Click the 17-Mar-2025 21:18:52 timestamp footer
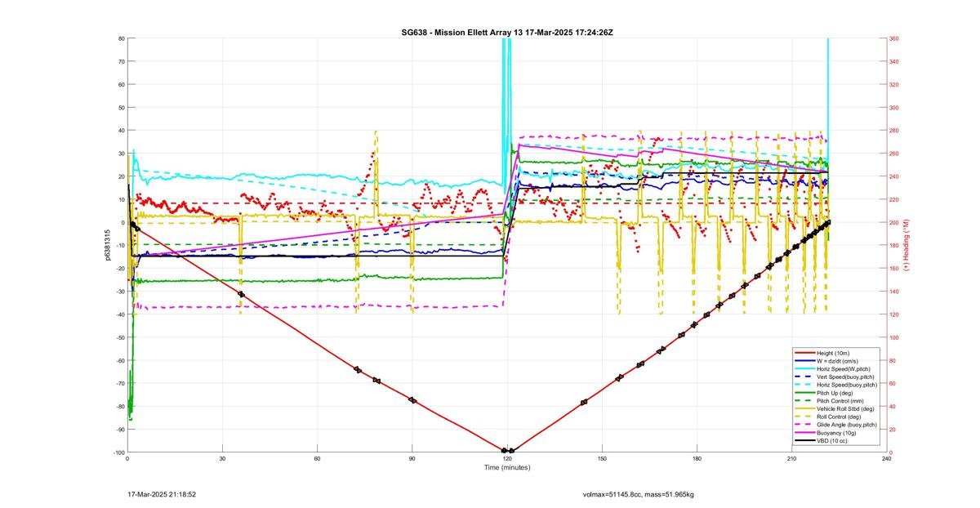Viewport: 980px width, 508px height. 162,494
